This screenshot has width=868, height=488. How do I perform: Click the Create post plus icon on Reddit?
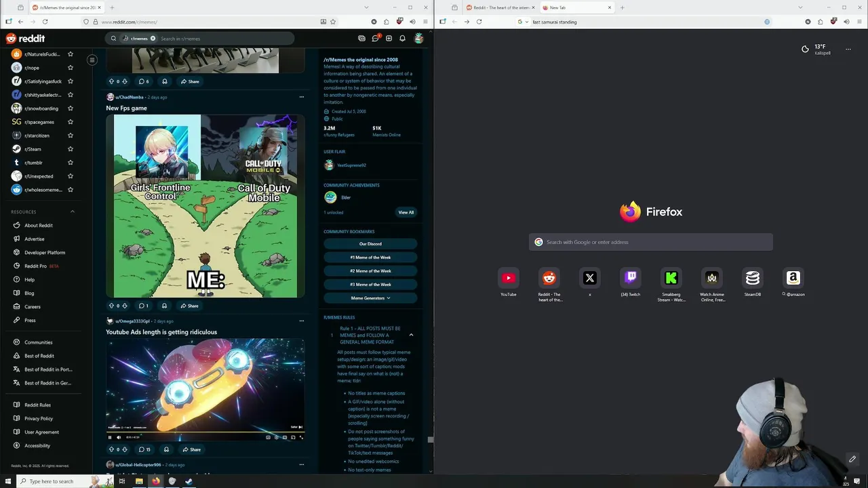pyautogui.click(x=389, y=39)
